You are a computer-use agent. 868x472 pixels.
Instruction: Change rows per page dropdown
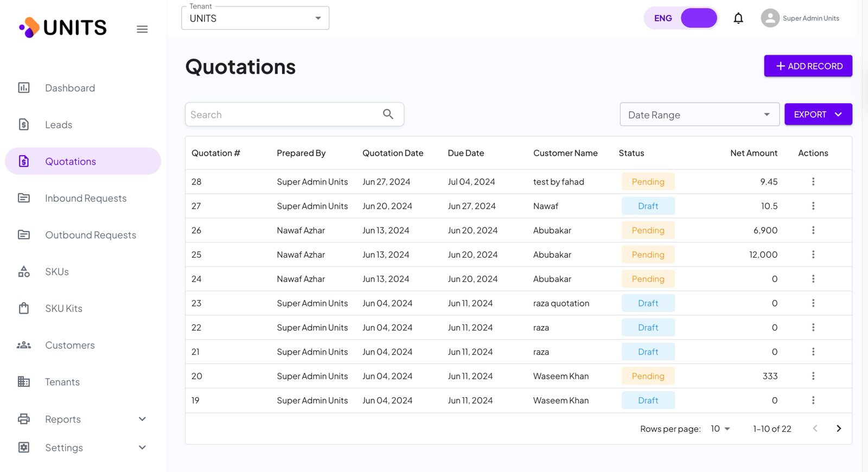[x=720, y=429]
